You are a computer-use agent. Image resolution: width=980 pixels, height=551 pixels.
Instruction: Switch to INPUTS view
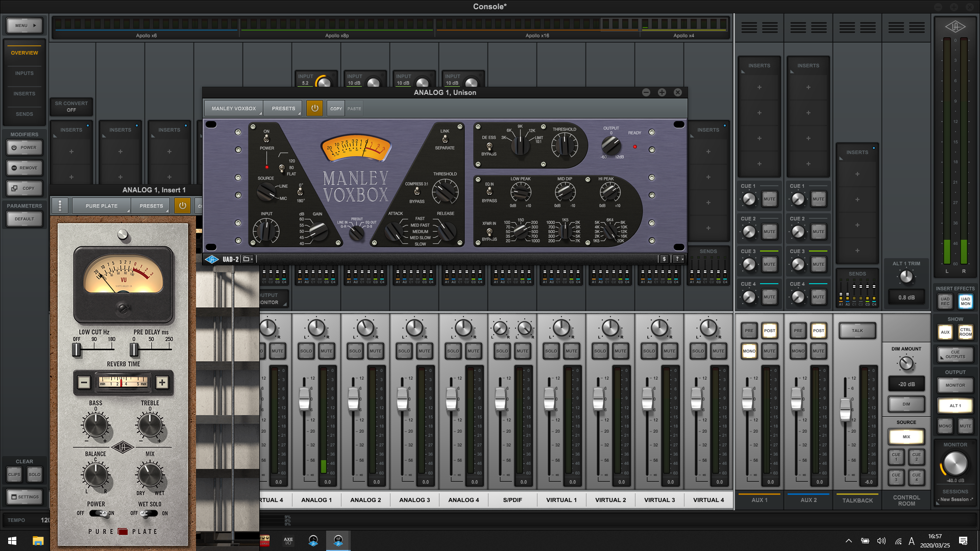coord(24,73)
